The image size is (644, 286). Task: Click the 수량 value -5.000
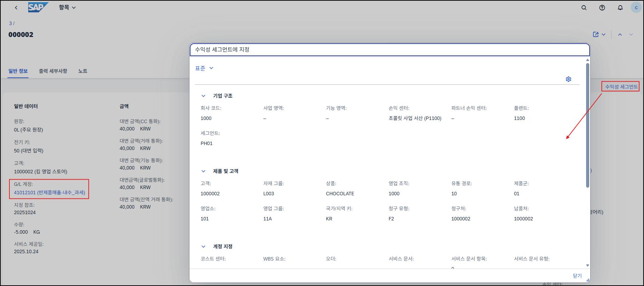click(x=21, y=232)
